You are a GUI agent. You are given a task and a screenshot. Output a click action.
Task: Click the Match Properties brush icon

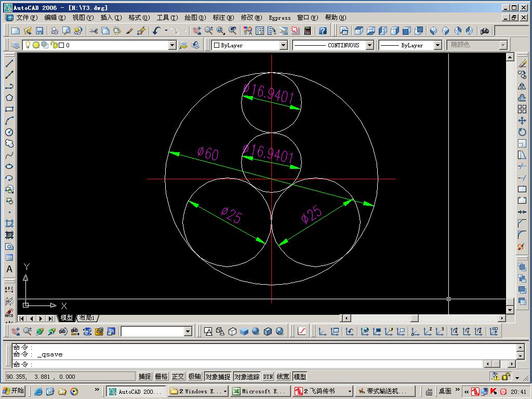click(129, 31)
